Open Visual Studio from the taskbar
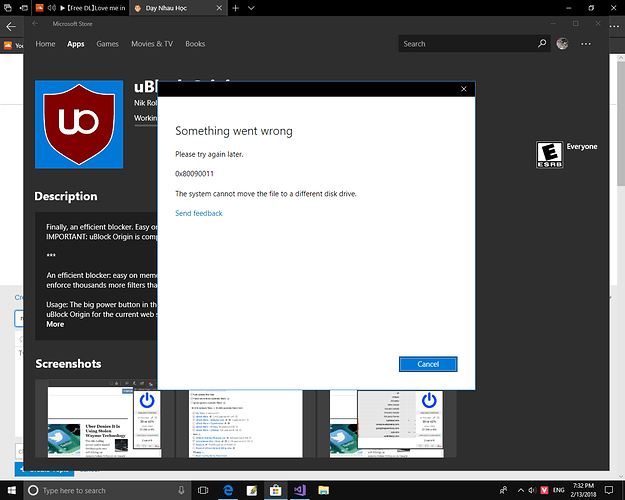The image size is (625, 500). pos(299,490)
